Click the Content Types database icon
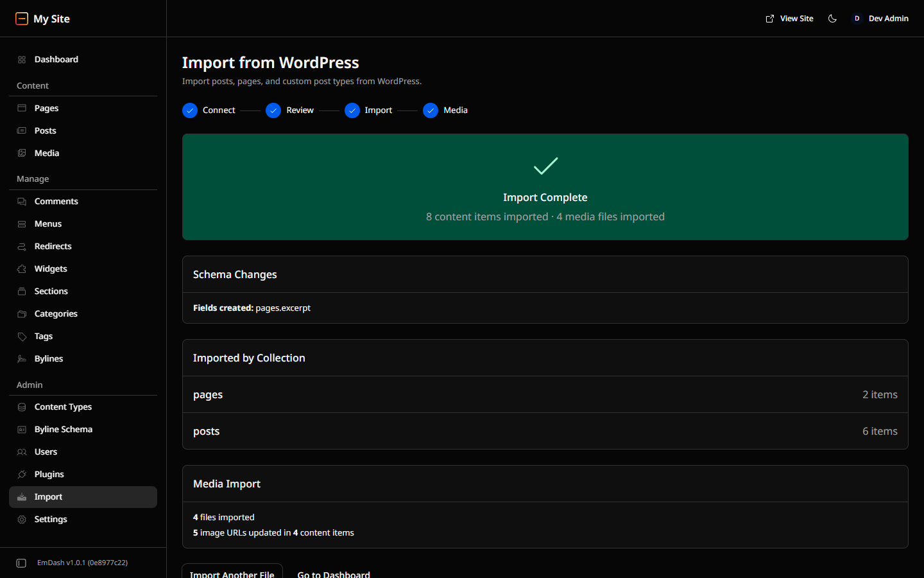 (22, 407)
